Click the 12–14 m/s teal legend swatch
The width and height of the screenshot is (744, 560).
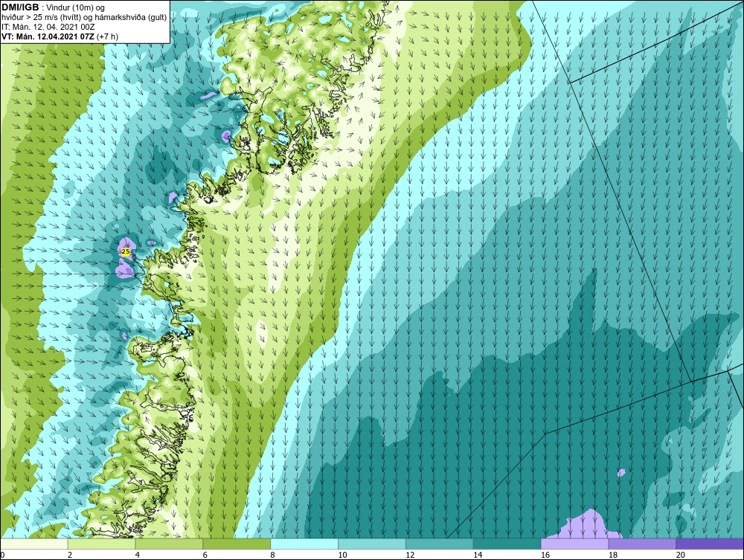click(440, 544)
